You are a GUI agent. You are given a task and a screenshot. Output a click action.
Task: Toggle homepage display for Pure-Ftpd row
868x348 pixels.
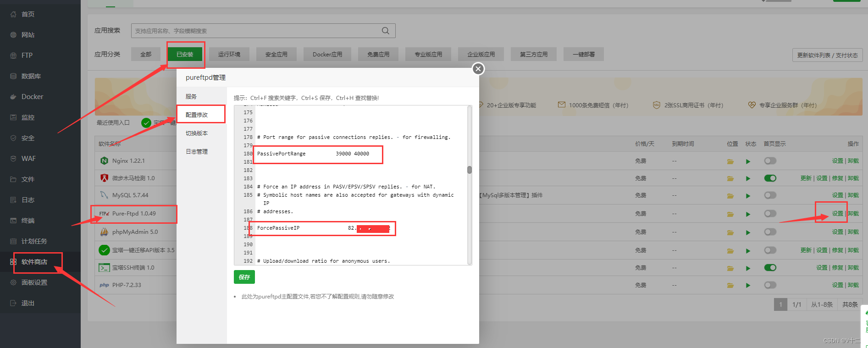coord(770,214)
